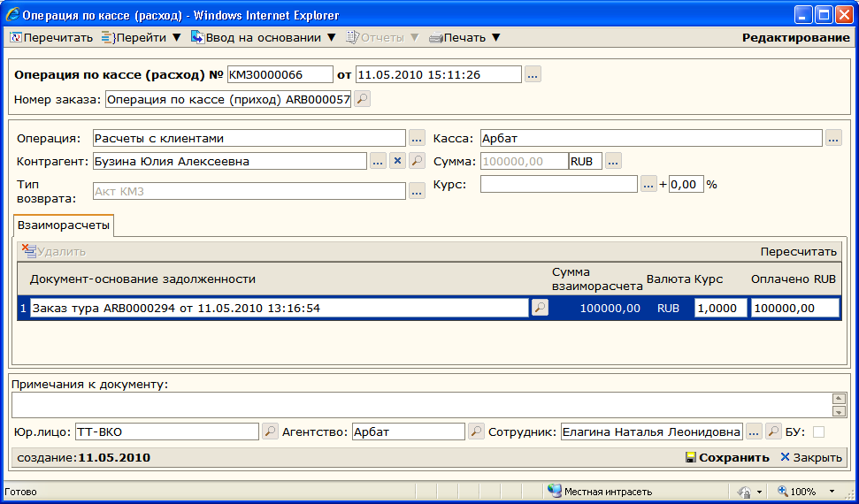This screenshot has width=859, height=504.
Task: Click the printer icon next to Печать
Action: 435,38
